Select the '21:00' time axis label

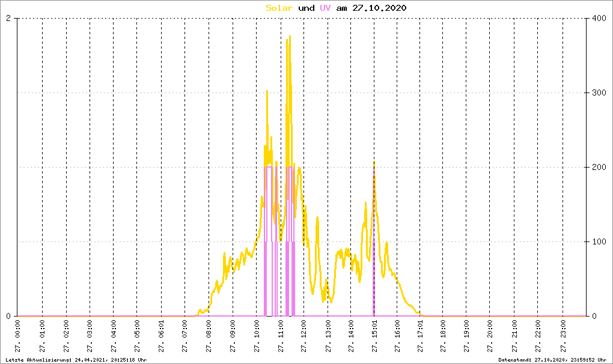tap(514, 336)
